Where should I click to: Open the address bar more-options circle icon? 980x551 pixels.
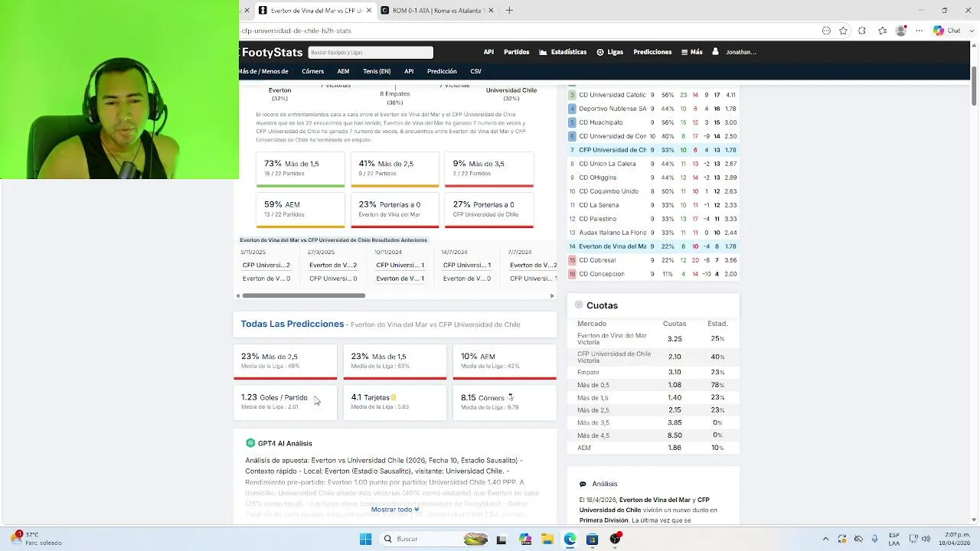click(x=826, y=31)
